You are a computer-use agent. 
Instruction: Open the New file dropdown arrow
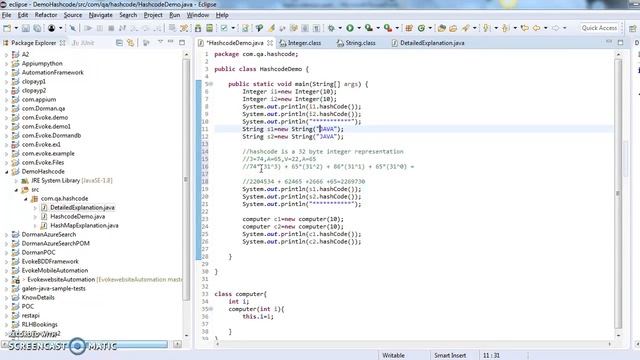pyautogui.click(x=16, y=28)
